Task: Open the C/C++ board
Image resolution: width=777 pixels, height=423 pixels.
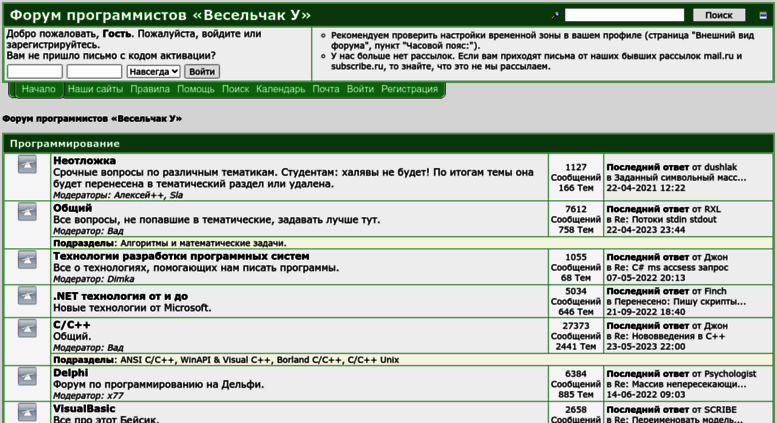Action: (72, 325)
